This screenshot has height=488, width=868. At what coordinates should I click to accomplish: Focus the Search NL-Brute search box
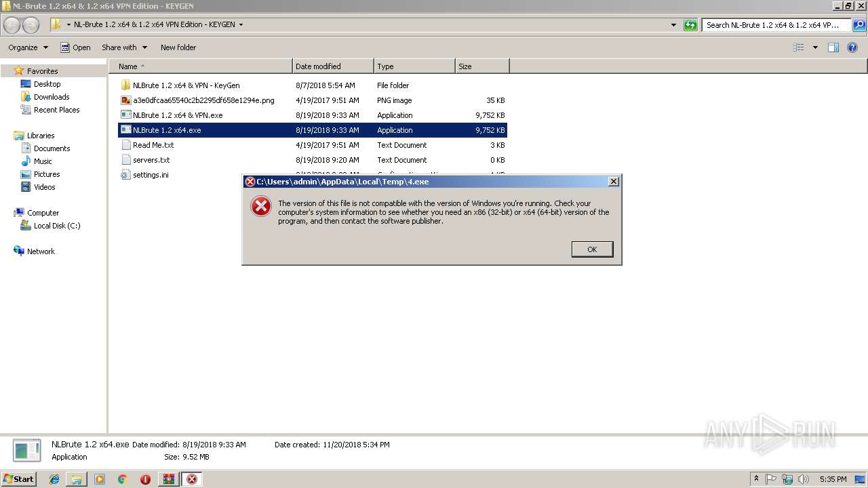point(776,25)
